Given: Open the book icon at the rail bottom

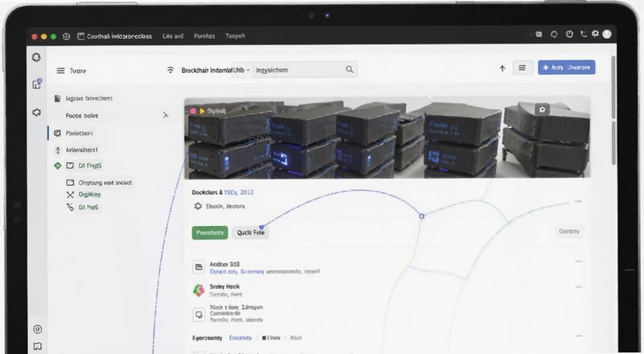Looking at the screenshot, I should pos(37,346).
